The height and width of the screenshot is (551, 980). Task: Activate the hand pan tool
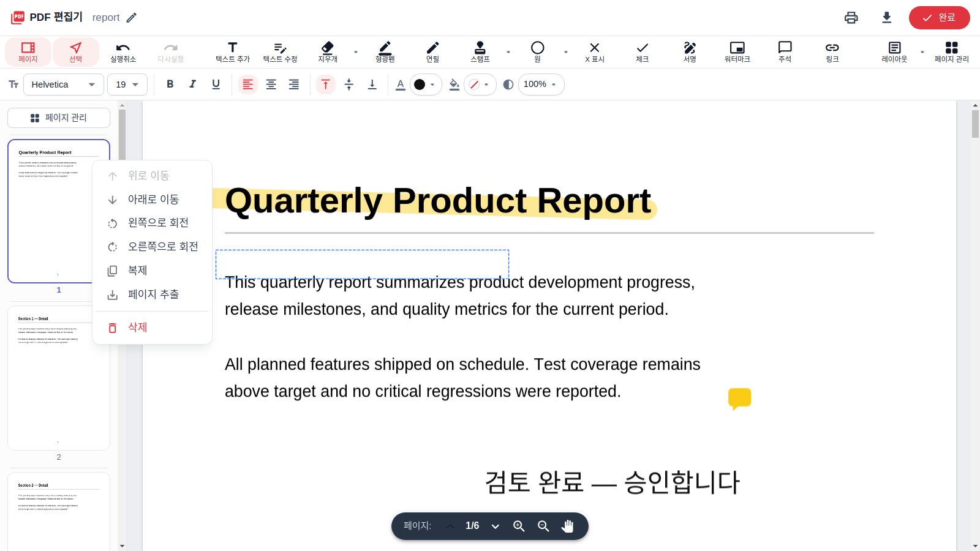coord(568,526)
